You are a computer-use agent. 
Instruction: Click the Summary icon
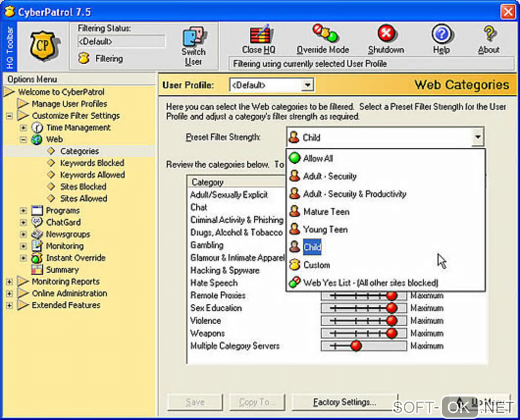[37, 270]
